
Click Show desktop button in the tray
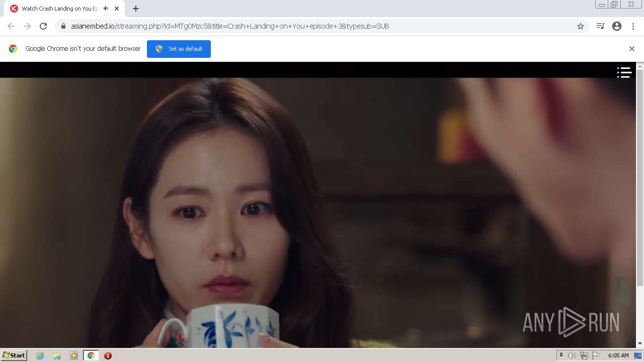[638, 355]
